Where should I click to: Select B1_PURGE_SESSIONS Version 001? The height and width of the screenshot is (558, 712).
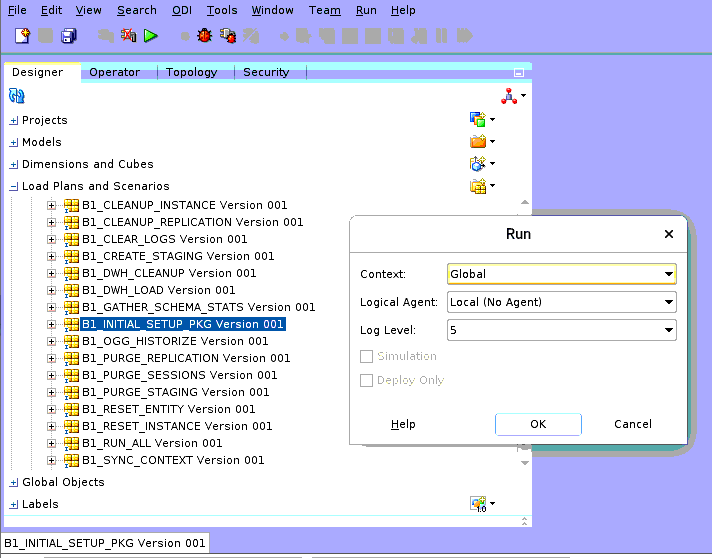click(179, 375)
